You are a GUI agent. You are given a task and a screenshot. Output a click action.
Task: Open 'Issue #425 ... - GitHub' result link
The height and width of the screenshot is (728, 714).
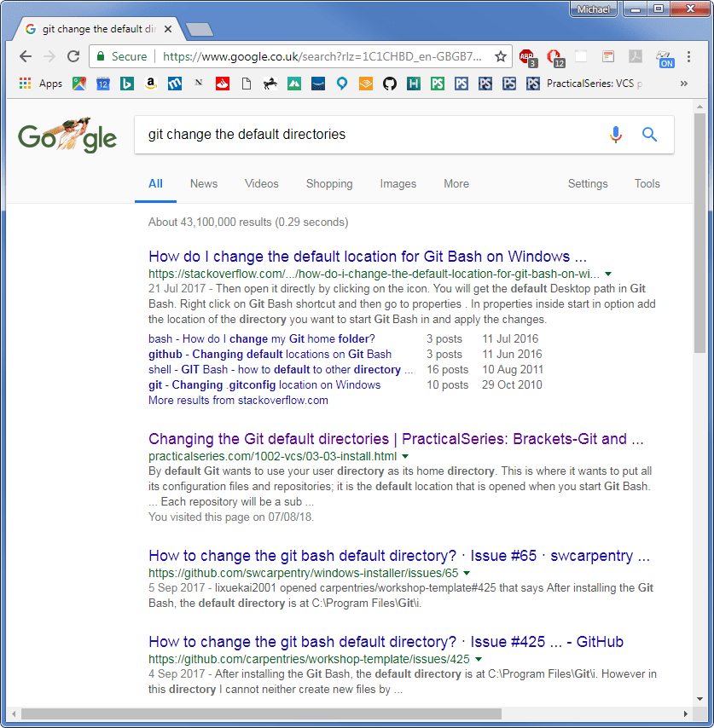pos(386,642)
